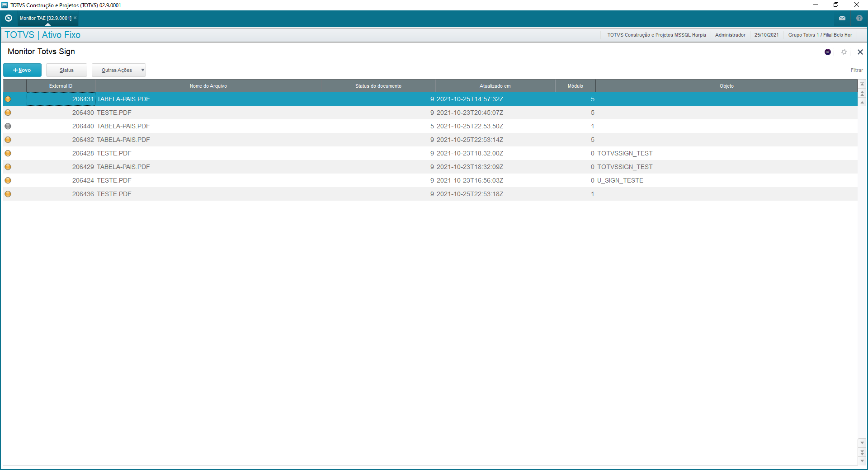Click the TOTVS logo icon in the top bar
Image resolution: width=868 pixels, height=470 pixels.
pos(9,18)
